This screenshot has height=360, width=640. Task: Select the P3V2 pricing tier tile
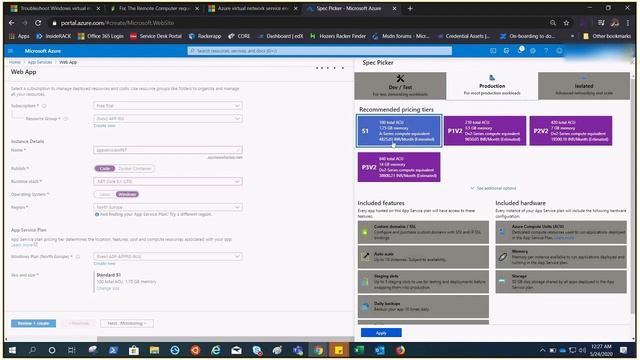click(399, 167)
